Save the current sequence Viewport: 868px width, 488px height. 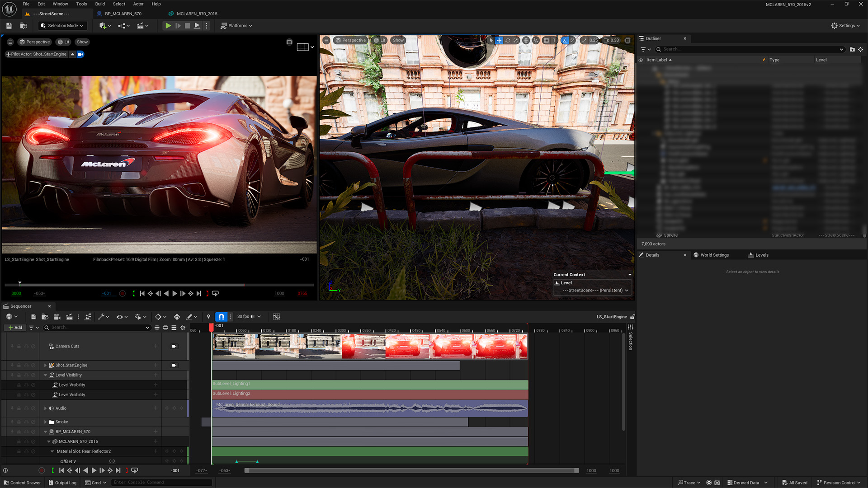pos(33,317)
